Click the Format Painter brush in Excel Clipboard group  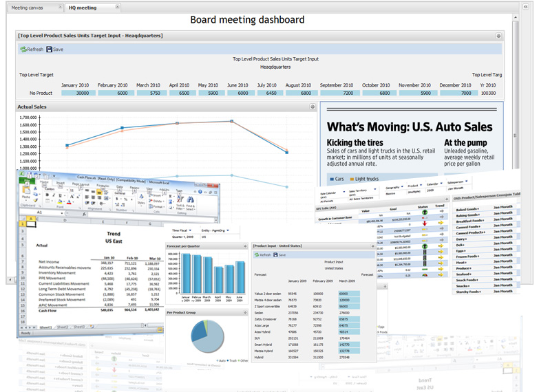[x=35, y=200]
